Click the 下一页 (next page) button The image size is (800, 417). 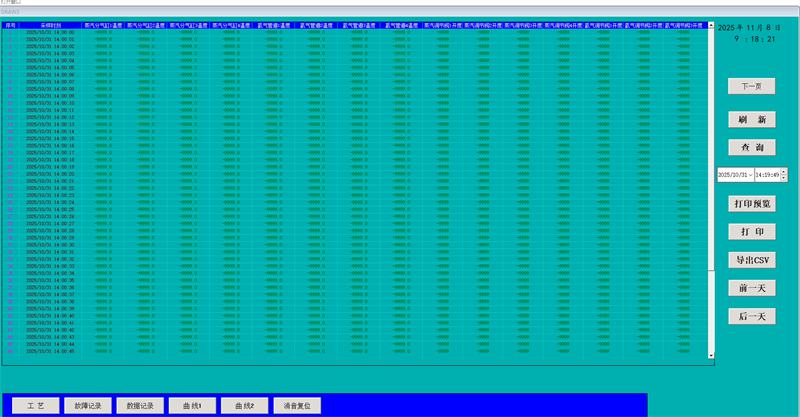[x=751, y=87]
